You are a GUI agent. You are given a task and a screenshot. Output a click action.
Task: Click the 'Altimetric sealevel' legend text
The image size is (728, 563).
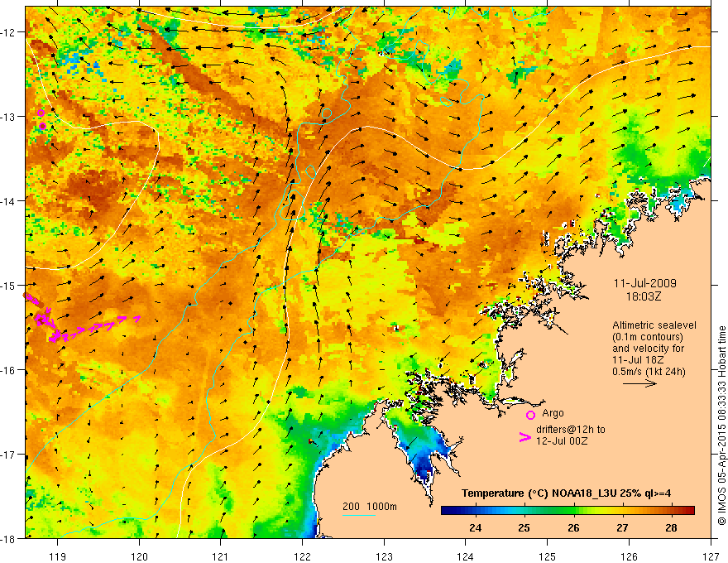654,325
